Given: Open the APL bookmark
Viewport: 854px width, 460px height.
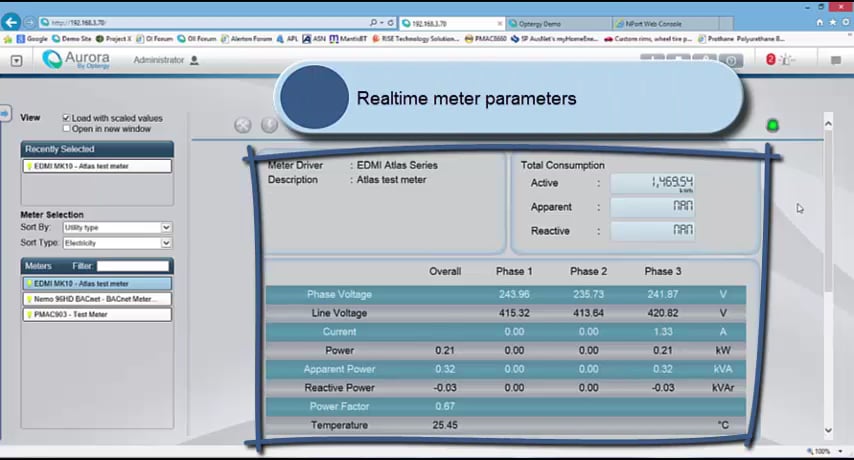Looking at the screenshot, I should point(287,39).
